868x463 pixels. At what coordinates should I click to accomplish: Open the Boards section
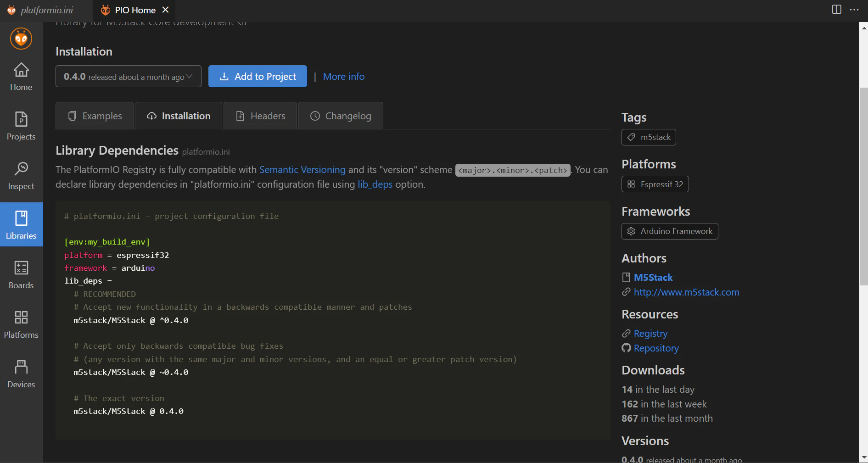[21, 275]
